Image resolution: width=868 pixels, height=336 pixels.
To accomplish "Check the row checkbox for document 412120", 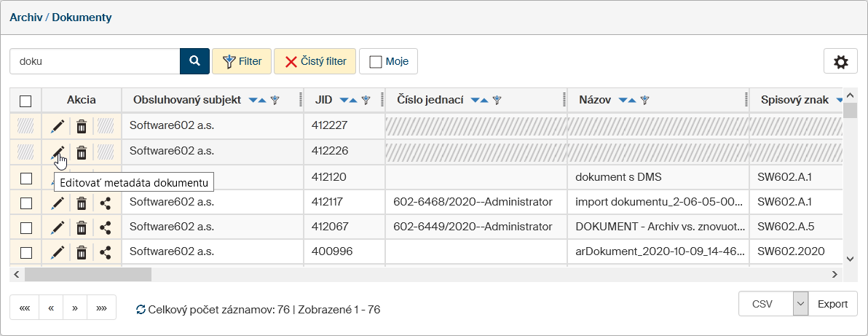I will point(25,177).
